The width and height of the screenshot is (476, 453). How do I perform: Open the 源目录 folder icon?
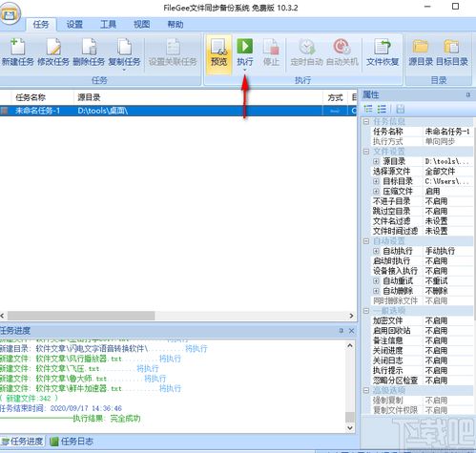point(421,47)
